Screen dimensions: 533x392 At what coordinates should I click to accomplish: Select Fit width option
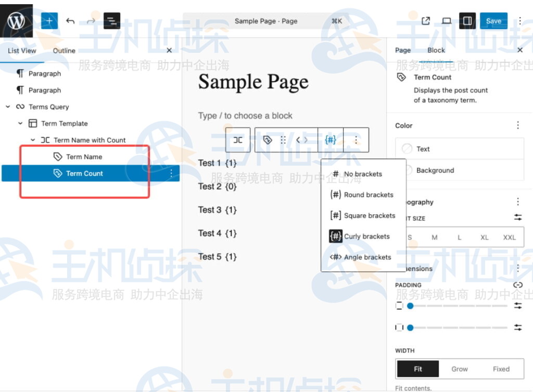point(418,369)
